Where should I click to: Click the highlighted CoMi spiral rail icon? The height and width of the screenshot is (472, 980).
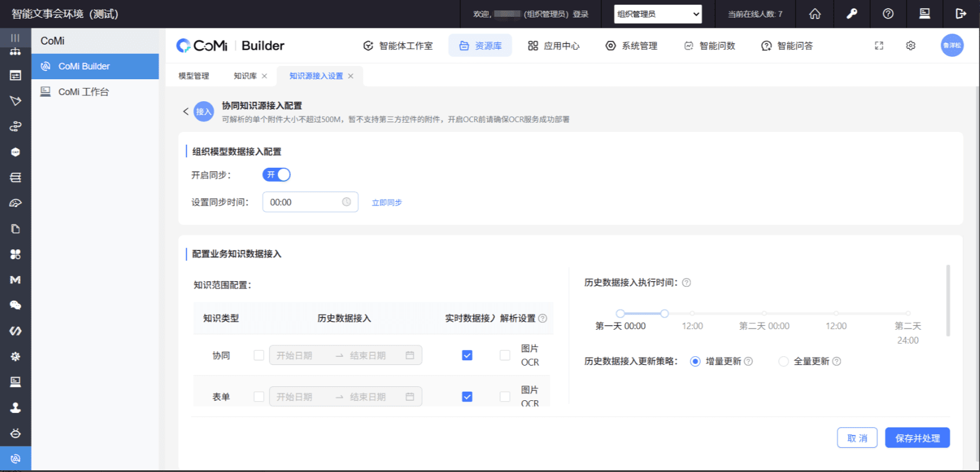pyautogui.click(x=16, y=459)
